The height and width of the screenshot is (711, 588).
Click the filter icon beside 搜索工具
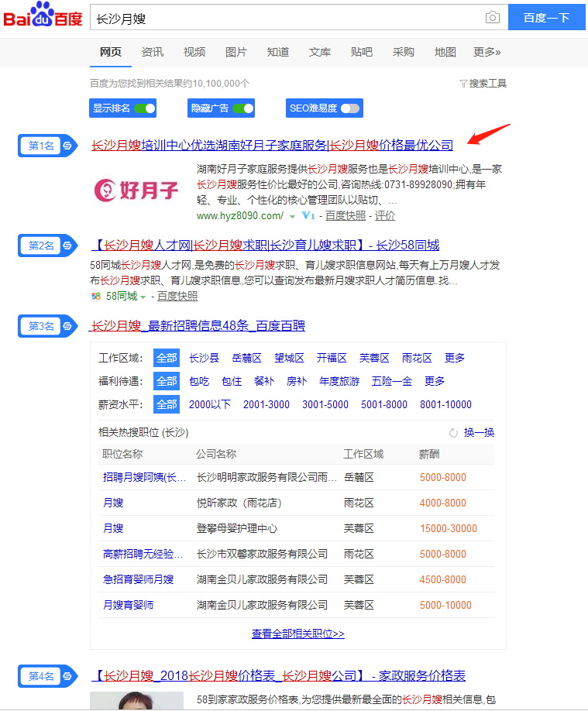tap(463, 84)
